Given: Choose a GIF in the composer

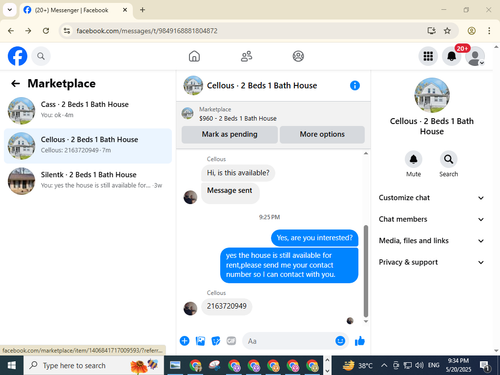Looking at the screenshot, I should pos(231,341).
